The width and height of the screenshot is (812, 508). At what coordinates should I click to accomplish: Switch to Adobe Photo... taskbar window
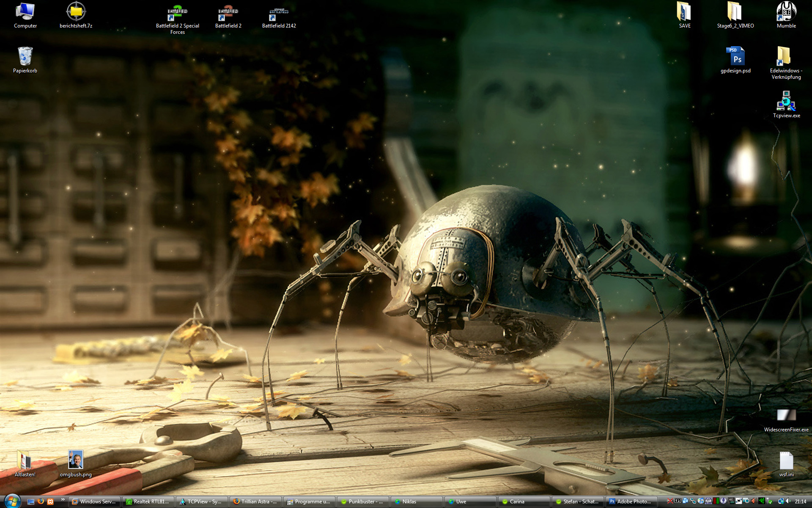632,501
